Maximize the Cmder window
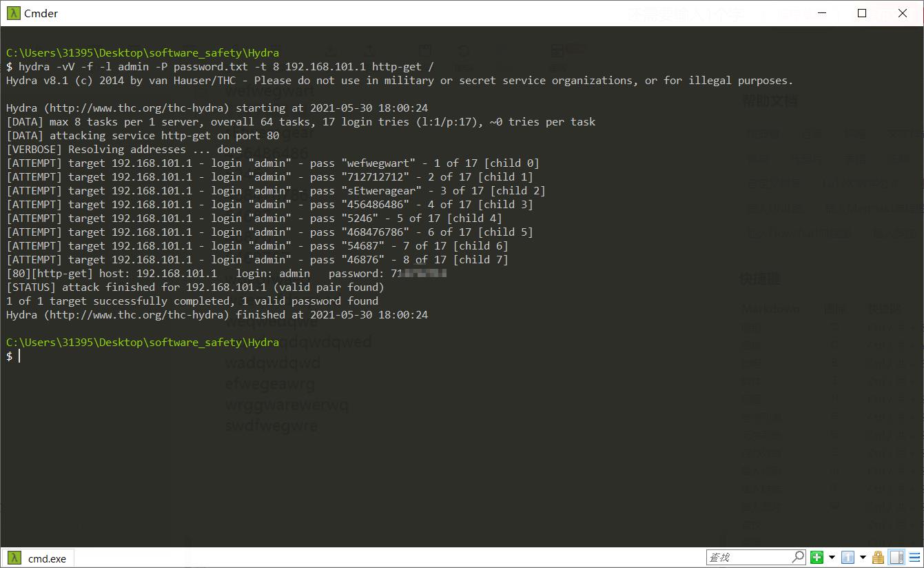The width and height of the screenshot is (924, 568). tap(862, 13)
